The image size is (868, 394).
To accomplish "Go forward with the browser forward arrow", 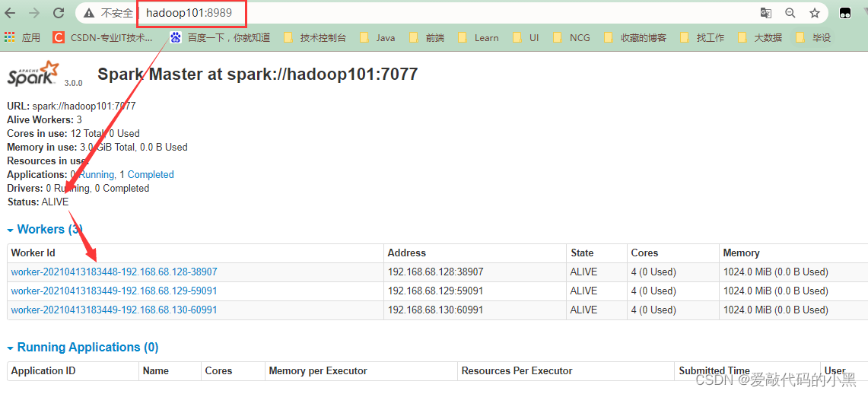I will pyautogui.click(x=33, y=13).
